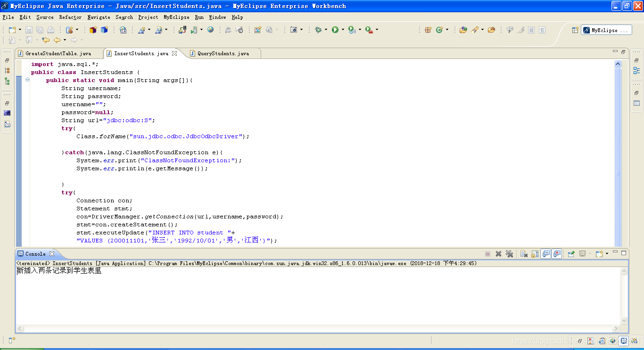Open dropdown next to camera icon
This screenshot has height=350, width=644.
pyautogui.click(x=301, y=30)
